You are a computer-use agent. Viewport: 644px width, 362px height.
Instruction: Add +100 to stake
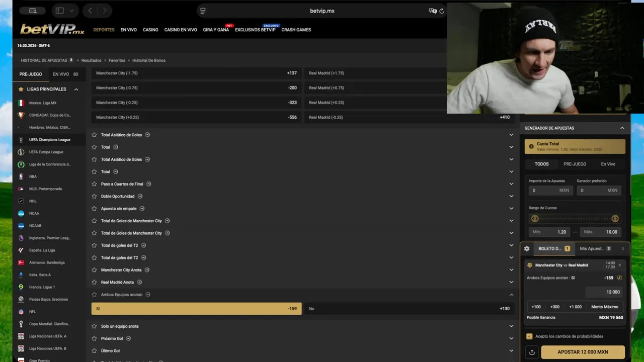536,307
